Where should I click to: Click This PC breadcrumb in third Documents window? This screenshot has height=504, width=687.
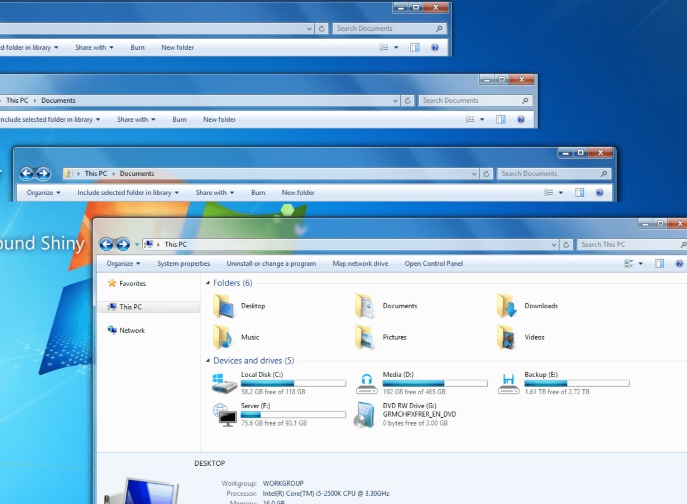[x=96, y=174]
